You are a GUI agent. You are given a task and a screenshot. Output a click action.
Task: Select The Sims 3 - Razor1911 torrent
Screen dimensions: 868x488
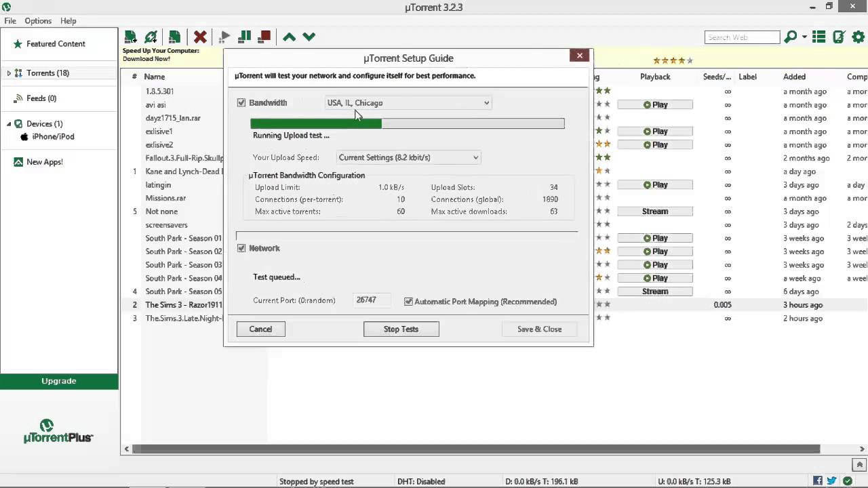pyautogui.click(x=183, y=305)
